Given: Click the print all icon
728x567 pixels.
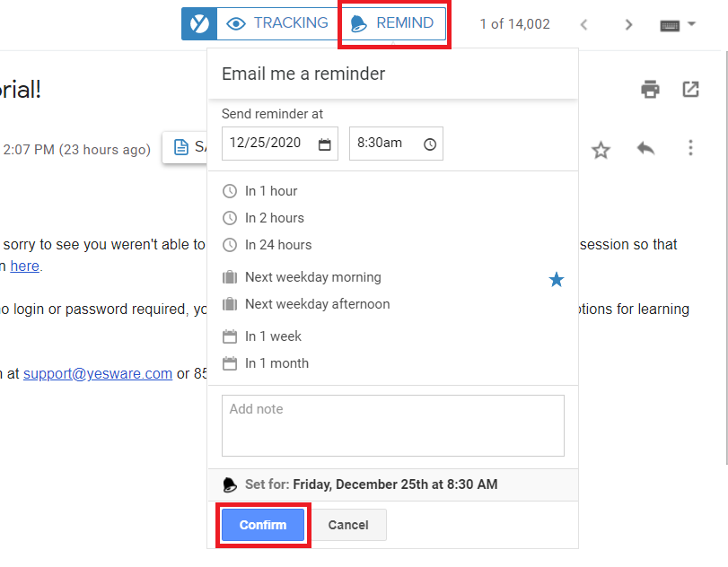Looking at the screenshot, I should point(650,89).
